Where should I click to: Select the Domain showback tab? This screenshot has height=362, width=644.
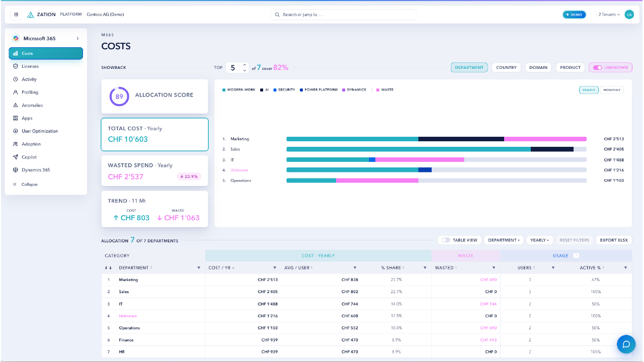point(538,67)
